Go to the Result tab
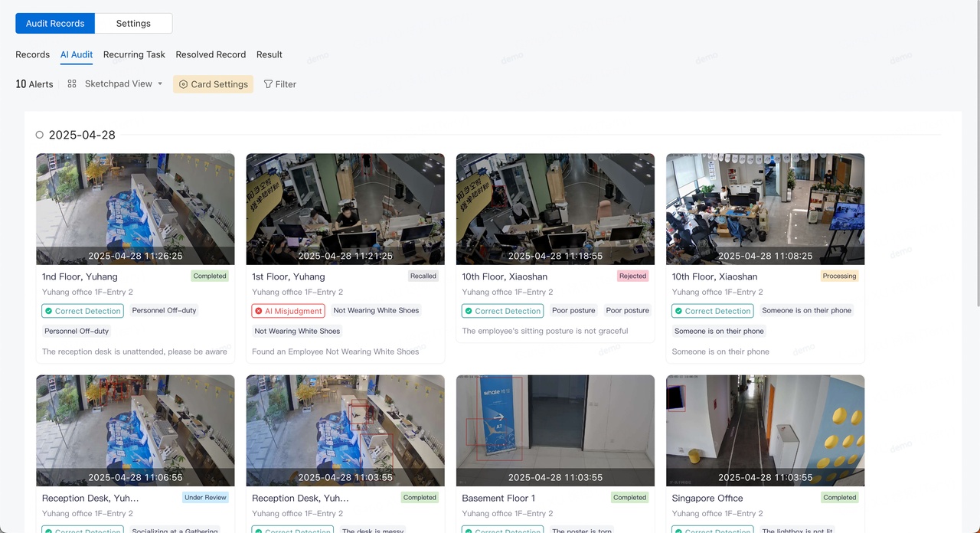The image size is (980, 533). tap(269, 54)
